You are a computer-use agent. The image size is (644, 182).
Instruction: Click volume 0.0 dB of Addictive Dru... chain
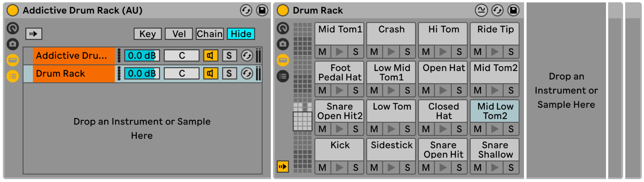(x=142, y=56)
